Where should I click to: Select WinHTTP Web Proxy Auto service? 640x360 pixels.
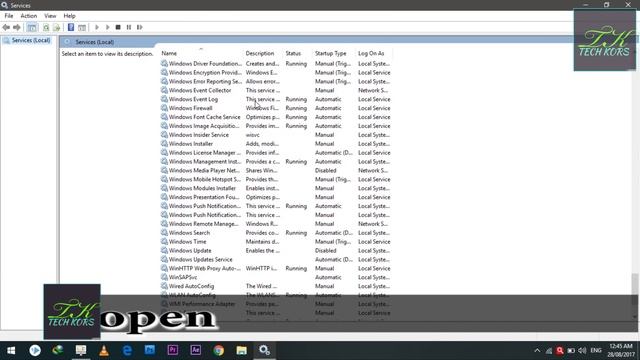(x=276, y=269)
